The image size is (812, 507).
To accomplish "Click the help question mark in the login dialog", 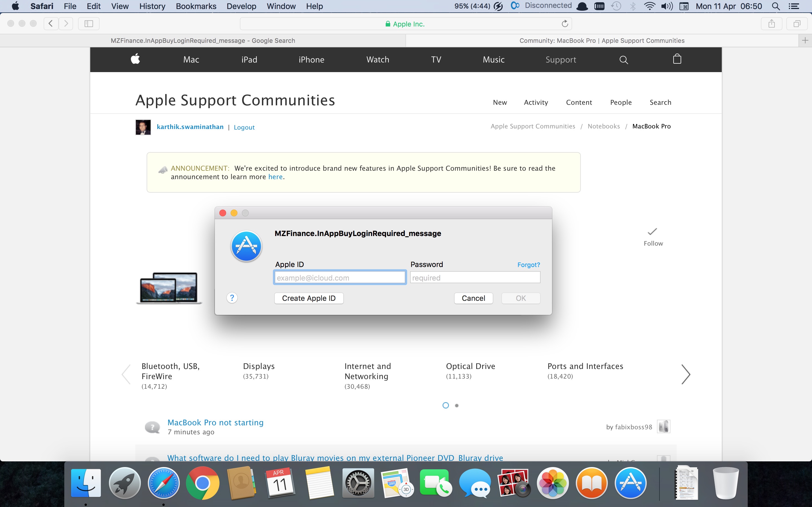I will (x=232, y=297).
